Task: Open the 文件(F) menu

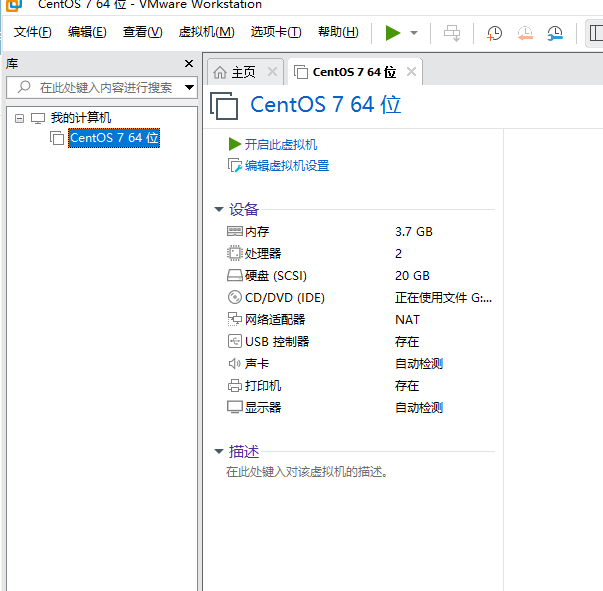Action: click(x=33, y=32)
